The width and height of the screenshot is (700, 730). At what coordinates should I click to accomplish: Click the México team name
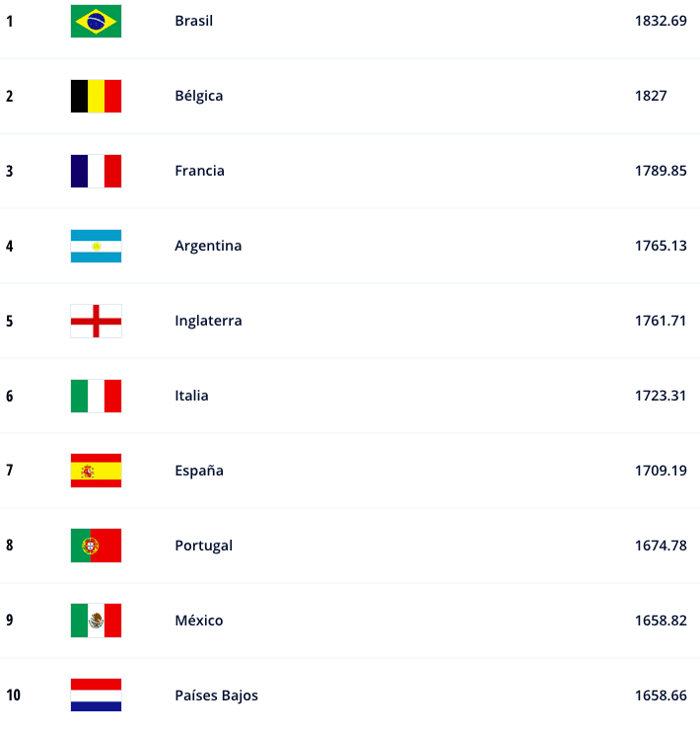(199, 620)
